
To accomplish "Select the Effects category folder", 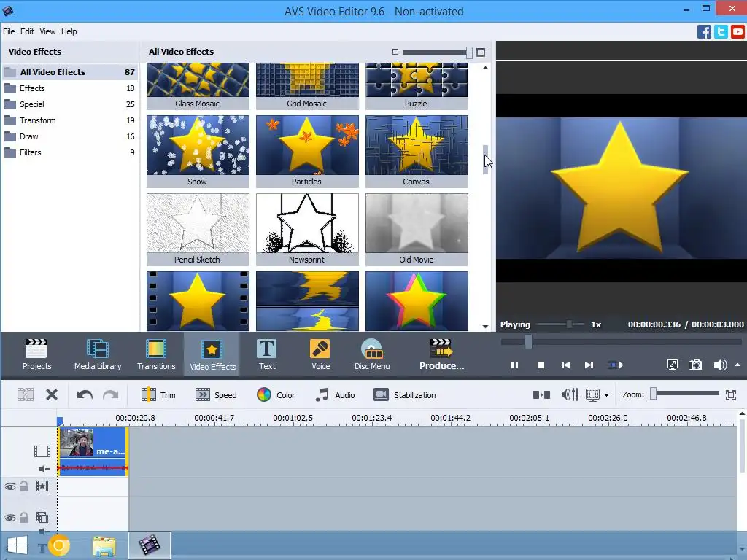I will 69,88.
